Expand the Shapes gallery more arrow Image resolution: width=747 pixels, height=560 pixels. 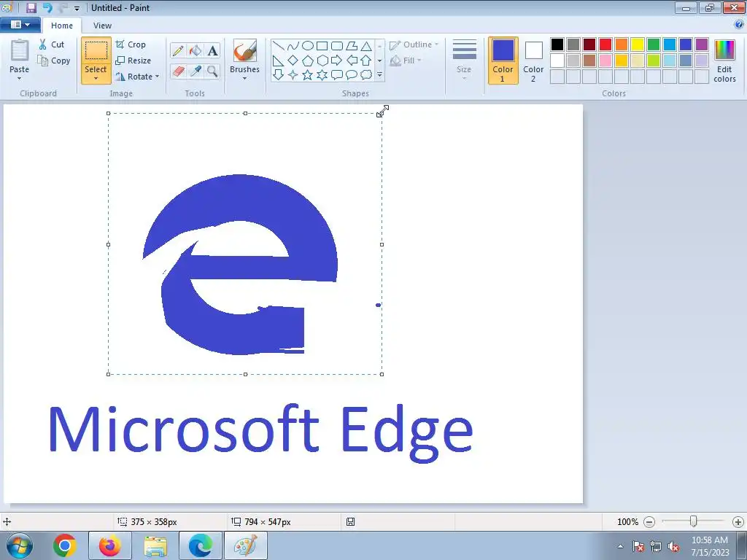pyautogui.click(x=379, y=75)
